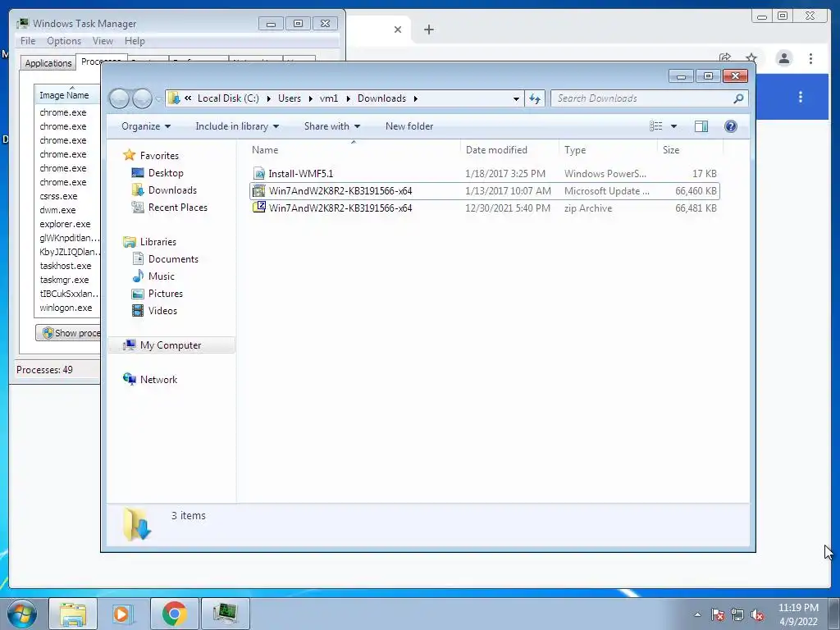
Task: Click Local Disk (C:) in address path
Action: (x=228, y=98)
